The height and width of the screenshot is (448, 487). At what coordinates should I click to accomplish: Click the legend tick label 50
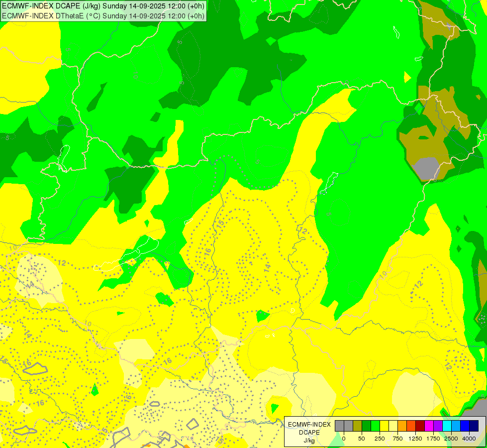[362, 439]
